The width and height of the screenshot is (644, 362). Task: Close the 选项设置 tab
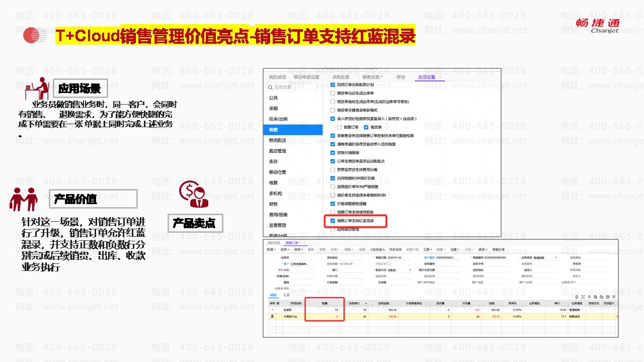coord(441,77)
